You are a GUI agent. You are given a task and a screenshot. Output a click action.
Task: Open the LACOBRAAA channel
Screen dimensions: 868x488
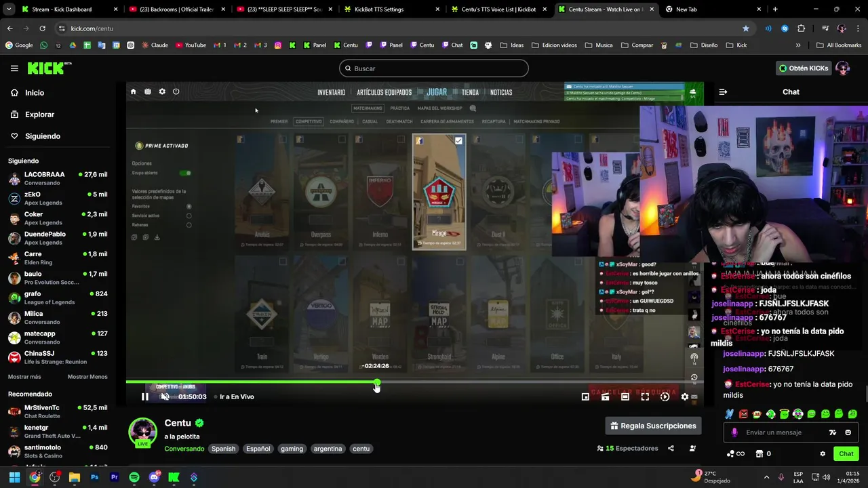coord(58,178)
